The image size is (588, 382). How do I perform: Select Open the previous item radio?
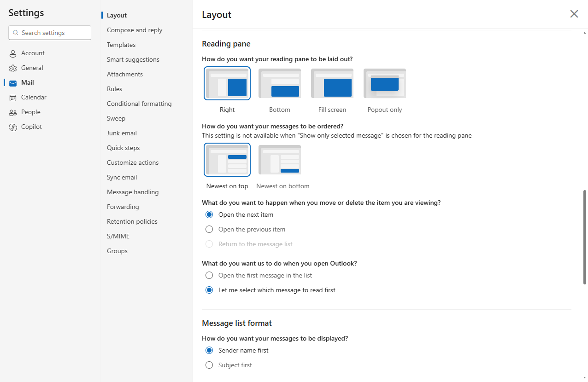pos(209,229)
